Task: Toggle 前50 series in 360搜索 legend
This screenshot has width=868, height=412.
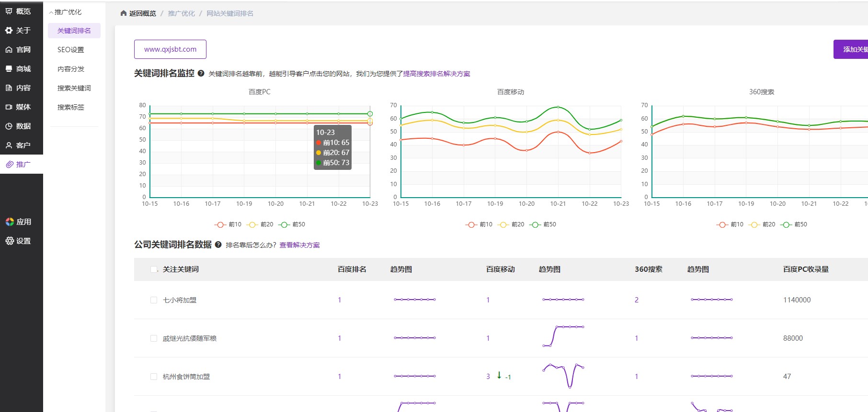Action: click(794, 224)
